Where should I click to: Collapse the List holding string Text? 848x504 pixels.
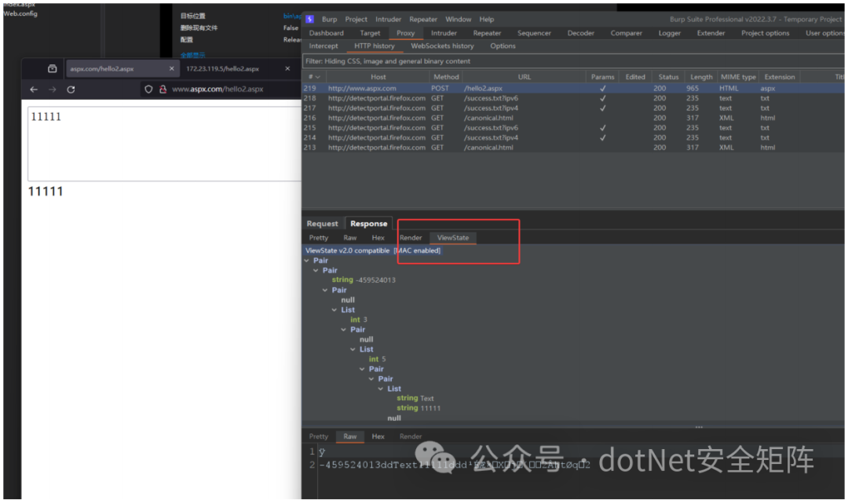381,389
